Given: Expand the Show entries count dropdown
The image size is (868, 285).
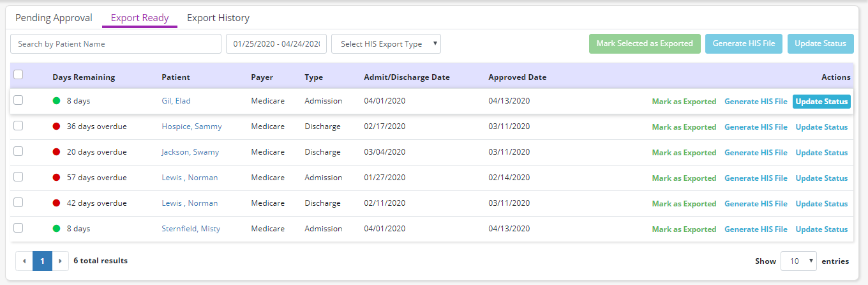Looking at the screenshot, I should [799, 261].
